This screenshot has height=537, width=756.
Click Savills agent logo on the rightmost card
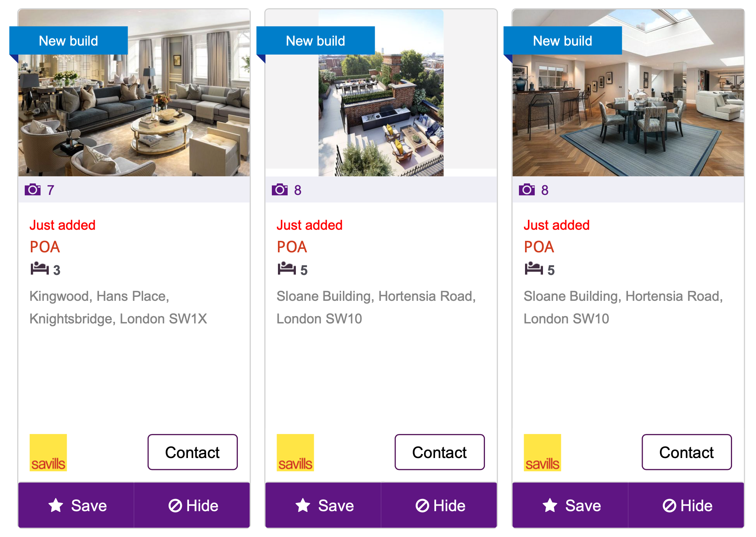tap(542, 452)
